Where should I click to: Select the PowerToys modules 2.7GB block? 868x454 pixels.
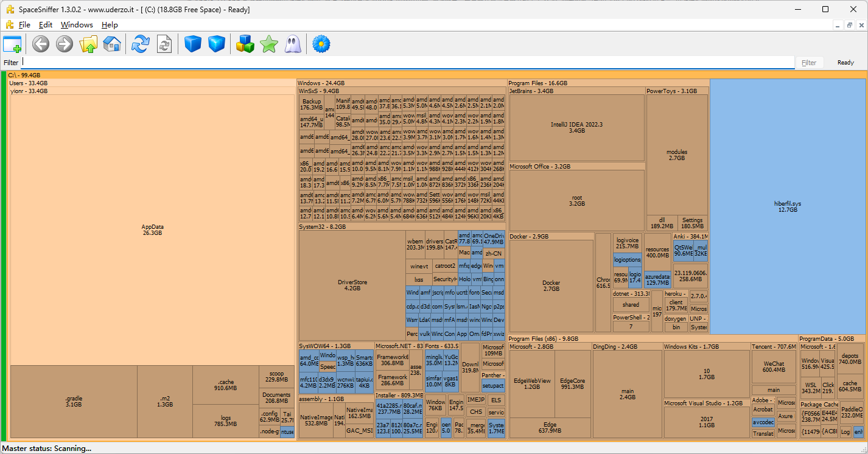(677, 155)
